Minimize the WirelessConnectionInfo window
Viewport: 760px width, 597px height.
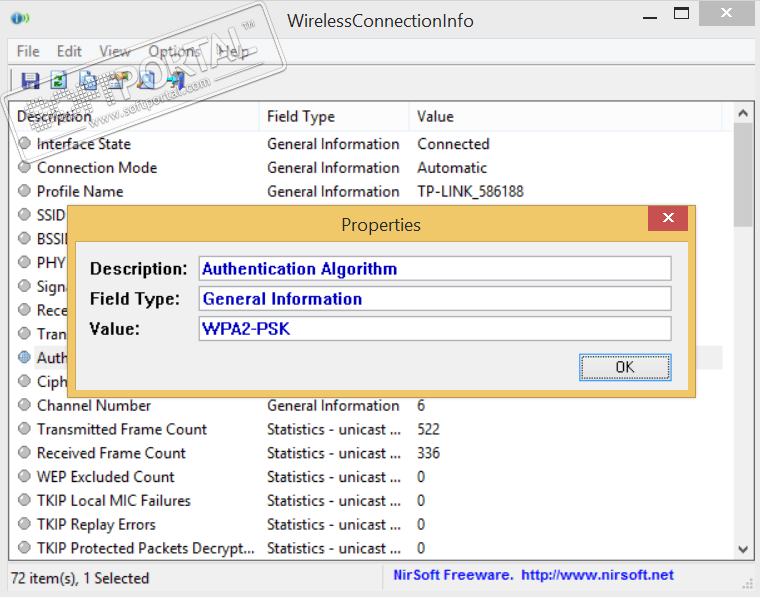[649, 17]
